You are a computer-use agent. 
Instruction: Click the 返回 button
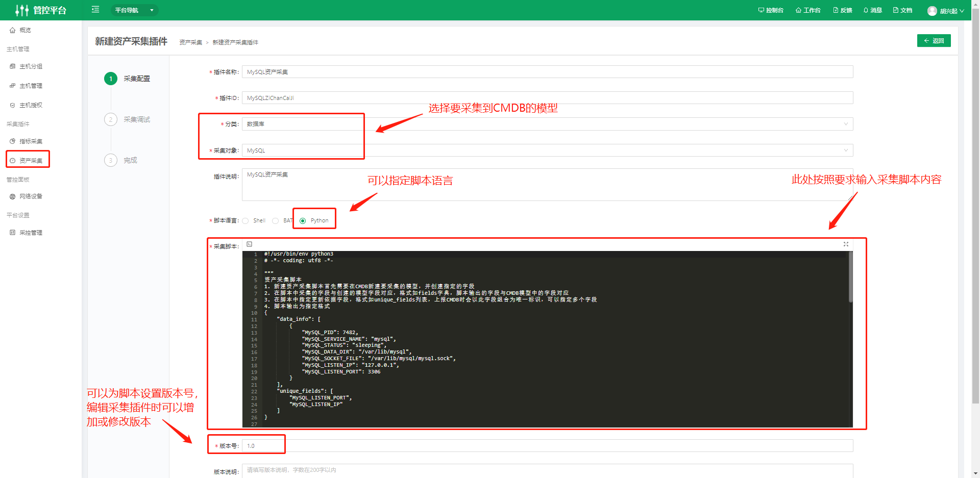[934, 41]
